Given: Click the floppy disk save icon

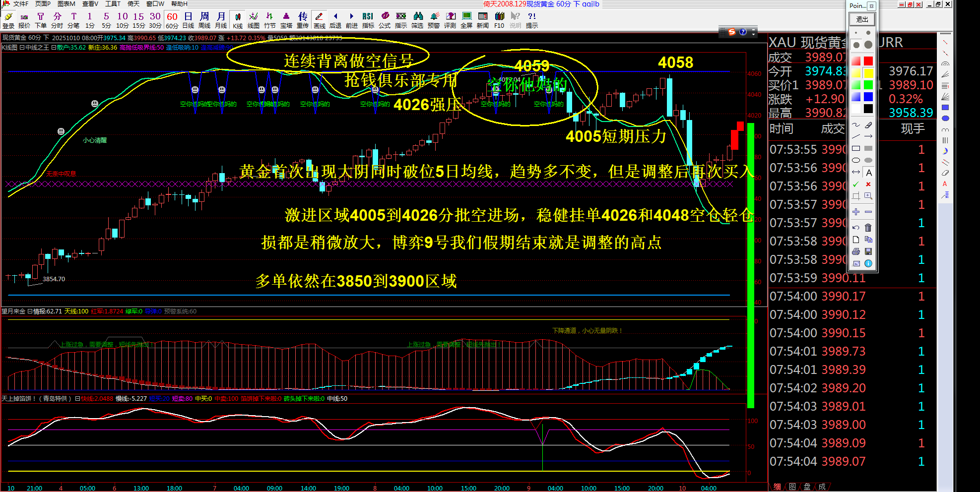Looking at the screenshot, I should pos(868,251).
